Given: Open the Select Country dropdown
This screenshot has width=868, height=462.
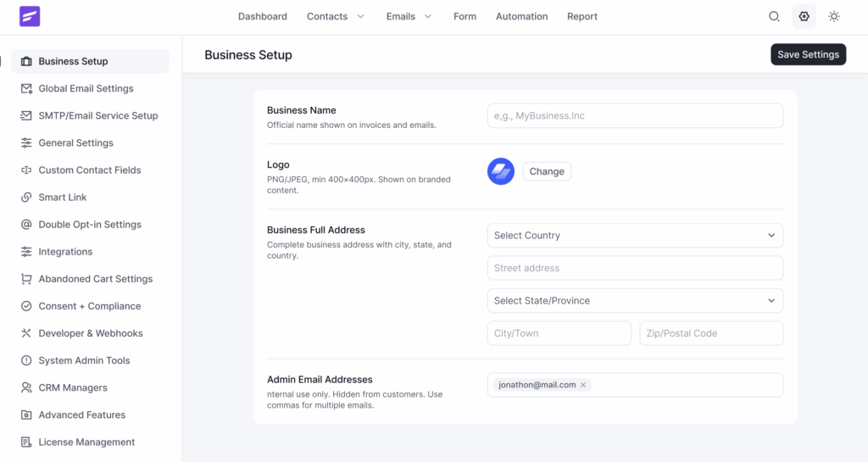Looking at the screenshot, I should (635, 235).
